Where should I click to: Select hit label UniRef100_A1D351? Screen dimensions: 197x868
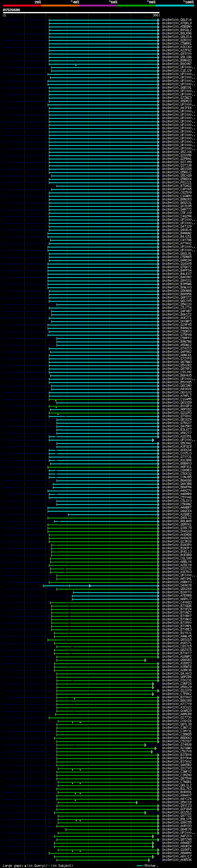click(x=177, y=436)
